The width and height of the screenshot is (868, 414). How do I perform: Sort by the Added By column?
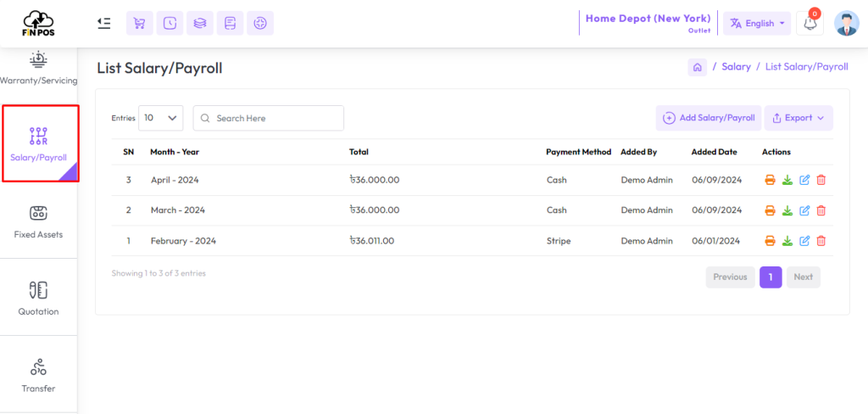point(639,152)
